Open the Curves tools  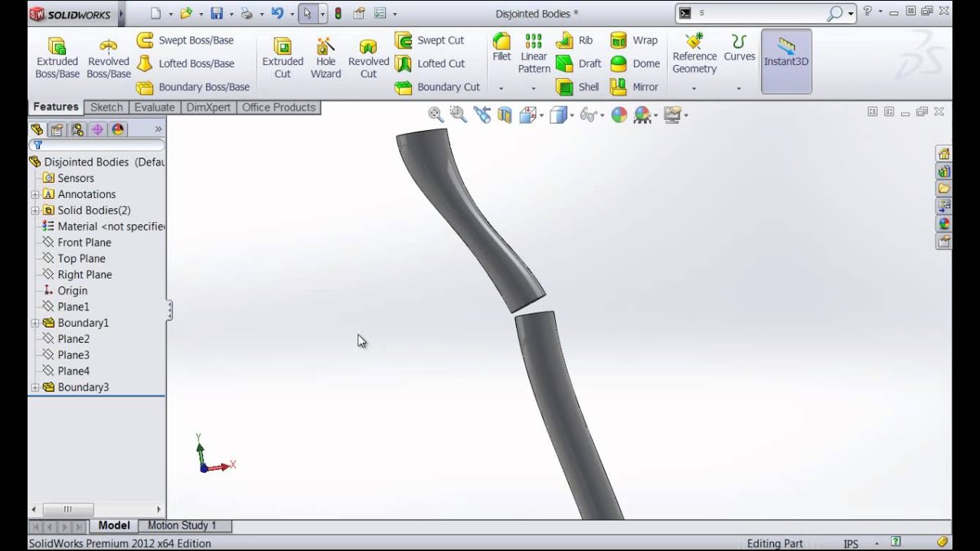[739, 47]
